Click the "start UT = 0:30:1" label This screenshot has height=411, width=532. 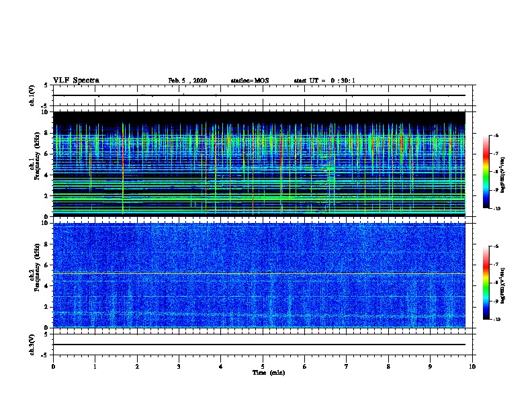coord(324,81)
